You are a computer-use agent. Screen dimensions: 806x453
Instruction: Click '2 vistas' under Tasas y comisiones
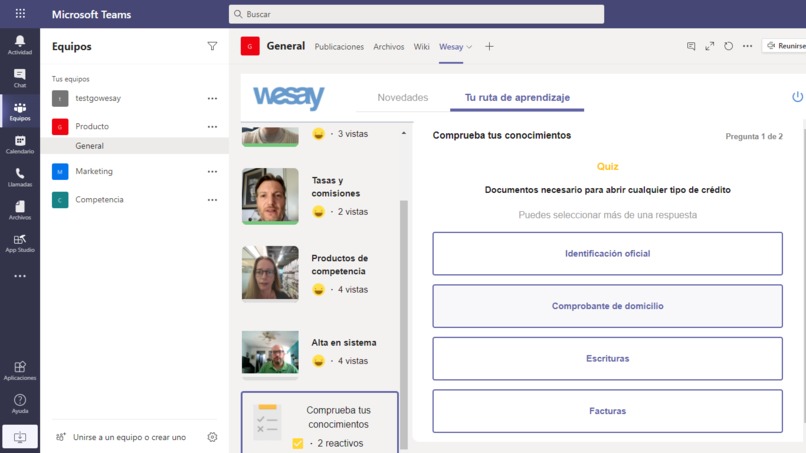coord(353,212)
